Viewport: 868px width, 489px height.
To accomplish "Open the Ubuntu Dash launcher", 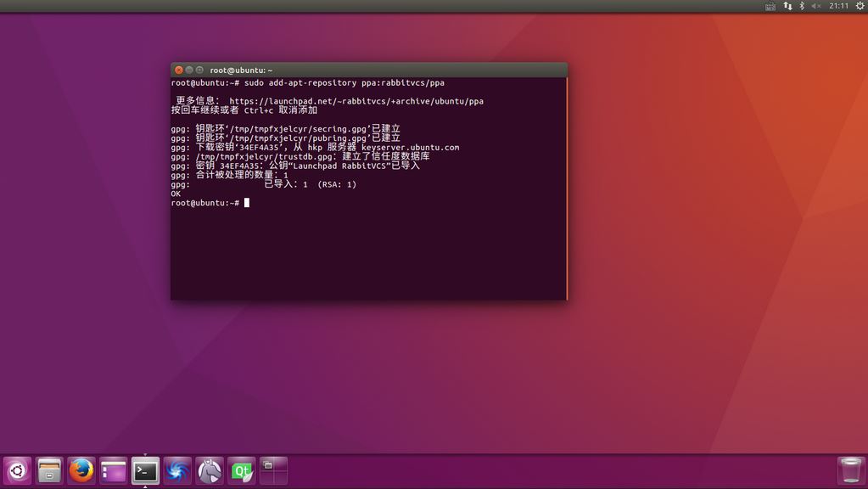I will click(18, 470).
